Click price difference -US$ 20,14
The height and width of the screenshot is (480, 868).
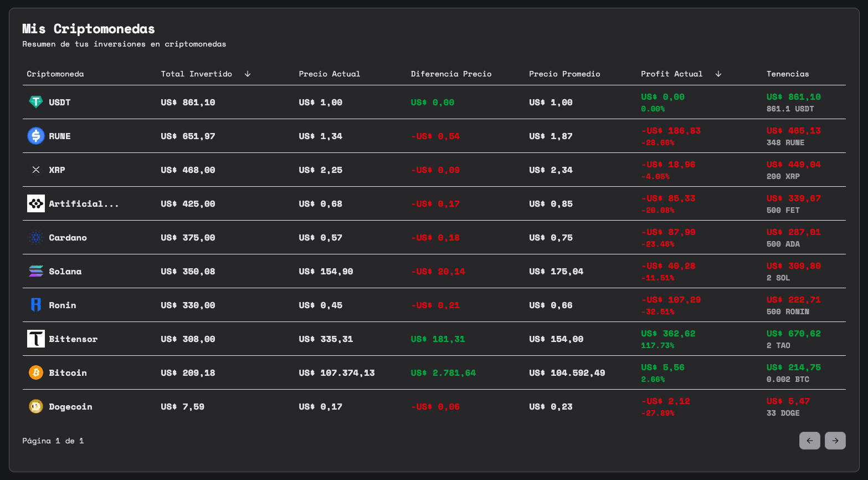pyautogui.click(x=438, y=271)
